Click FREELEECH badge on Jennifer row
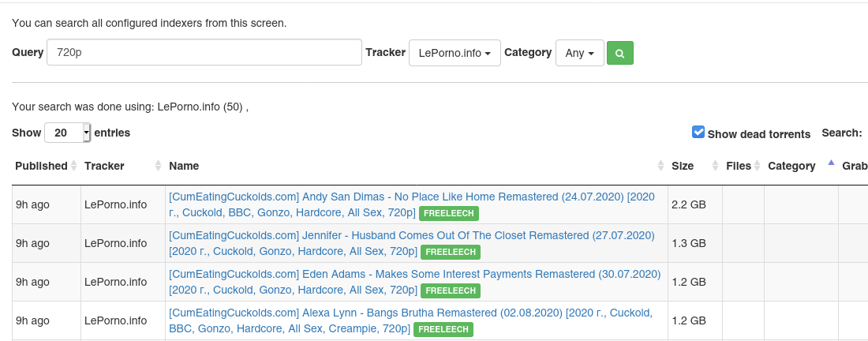This screenshot has width=868, height=341. 450,252
